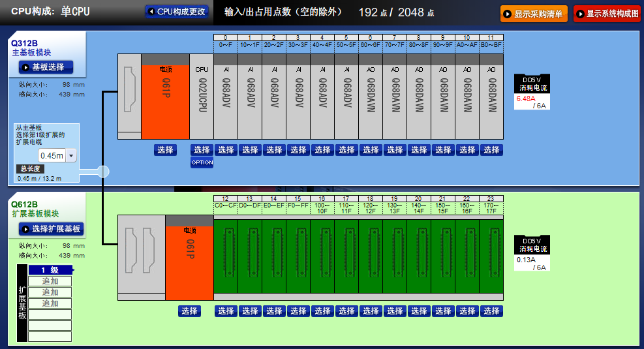The image size is (644, 349).
Task: Click the OPTION button under the CPU
Action: [202, 162]
